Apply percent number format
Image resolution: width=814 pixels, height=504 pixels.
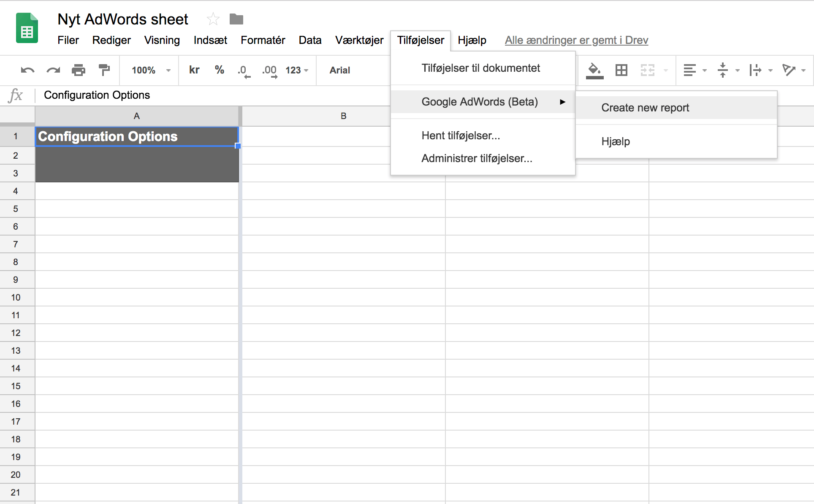tap(219, 70)
